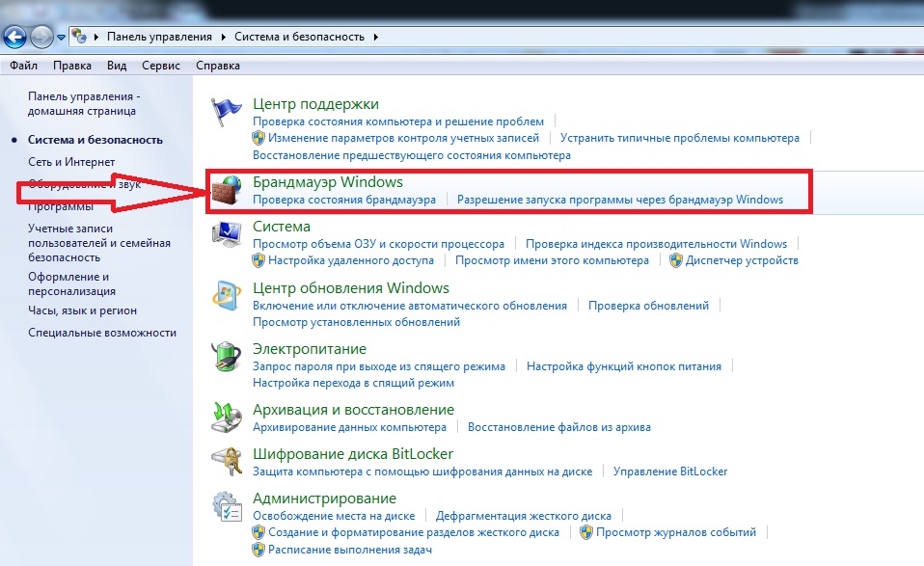Open Просмотр имени этого компьютера
Screen dimensions: 924x566
pos(552,260)
